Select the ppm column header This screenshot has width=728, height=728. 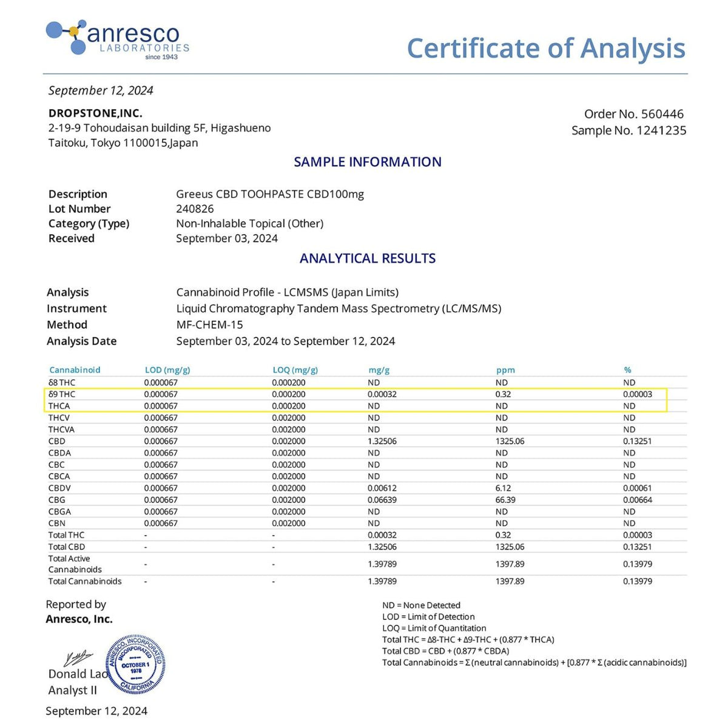(x=505, y=370)
